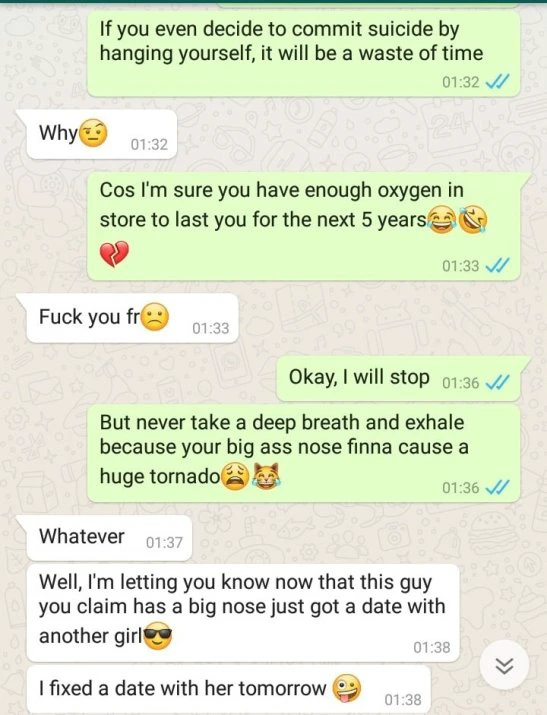Click the weary face emoji after 'tornado'
The width and height of the screenshot is (547, 715).
(x=235, y=477)
